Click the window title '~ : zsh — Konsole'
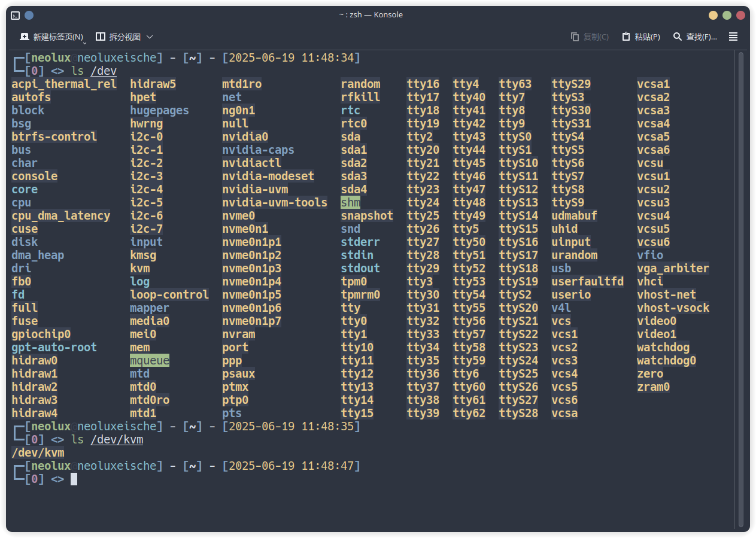The width and height of the screenshot is (756, 538). [371, 15]
